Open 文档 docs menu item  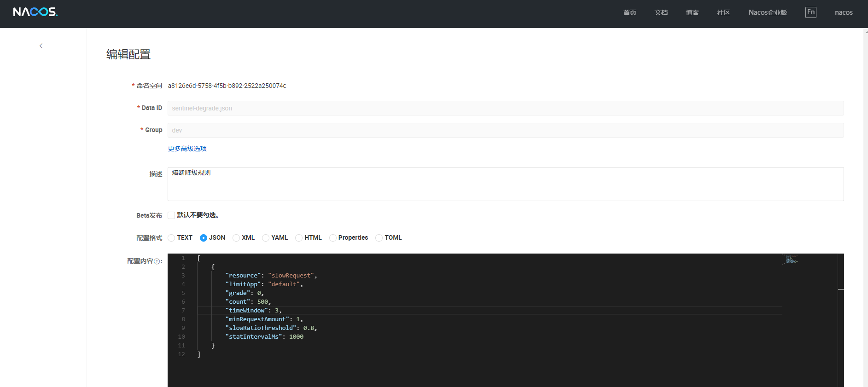coord(661,12)
